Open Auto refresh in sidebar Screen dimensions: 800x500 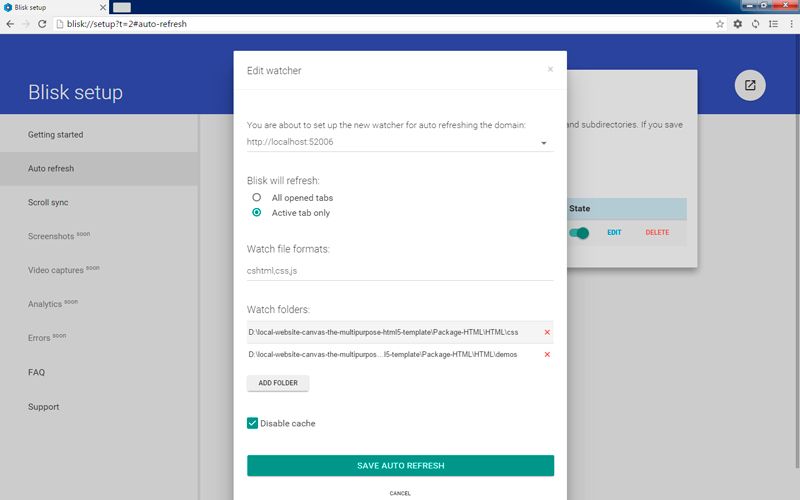pyautogui.click(x=99, y=168)
